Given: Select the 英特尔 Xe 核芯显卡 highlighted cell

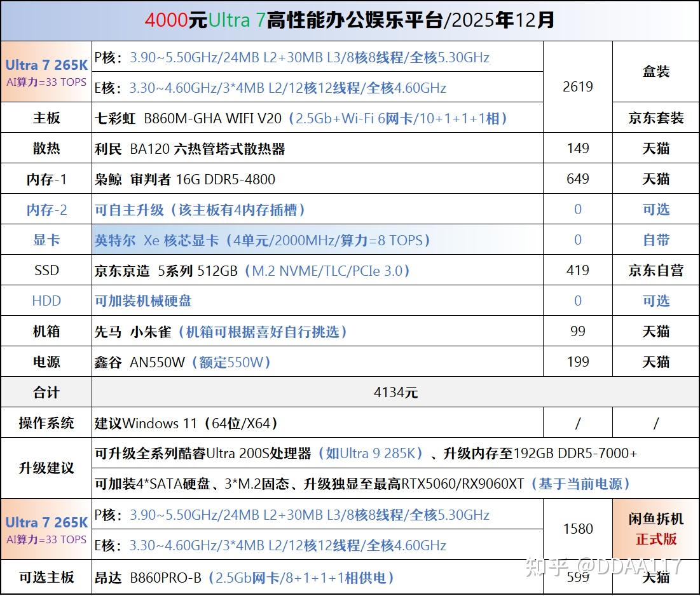Looking at the screenshot, I should point(317,240).
